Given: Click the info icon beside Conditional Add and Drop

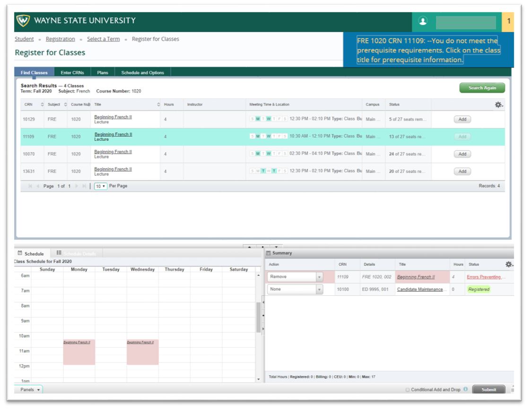Looking at the screenshot, I should point(465,389).
